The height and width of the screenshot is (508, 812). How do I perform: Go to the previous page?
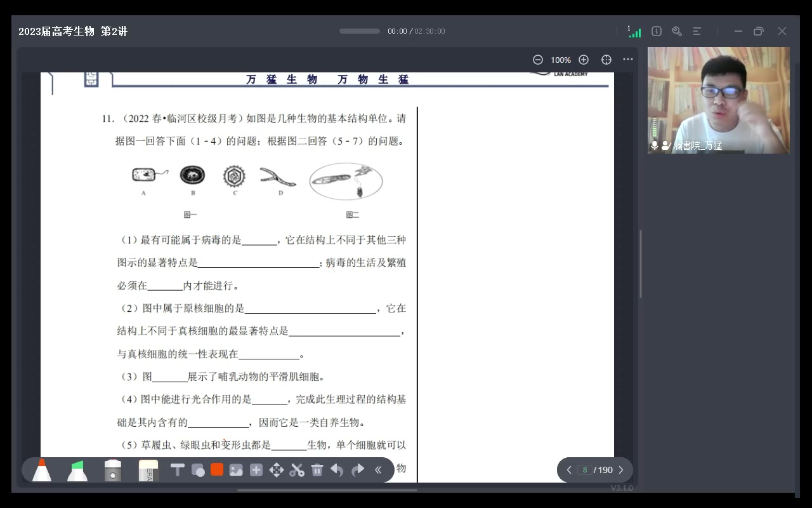pyautogui.click(x=569, y=470)
